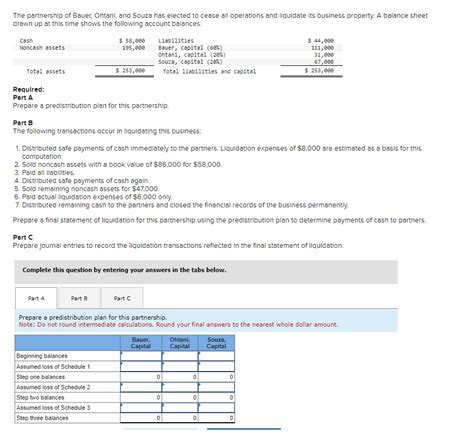Select Ohtani Capital cell for Beginning balances
This screenshot has width=474, height=433.
click(180, 356)
